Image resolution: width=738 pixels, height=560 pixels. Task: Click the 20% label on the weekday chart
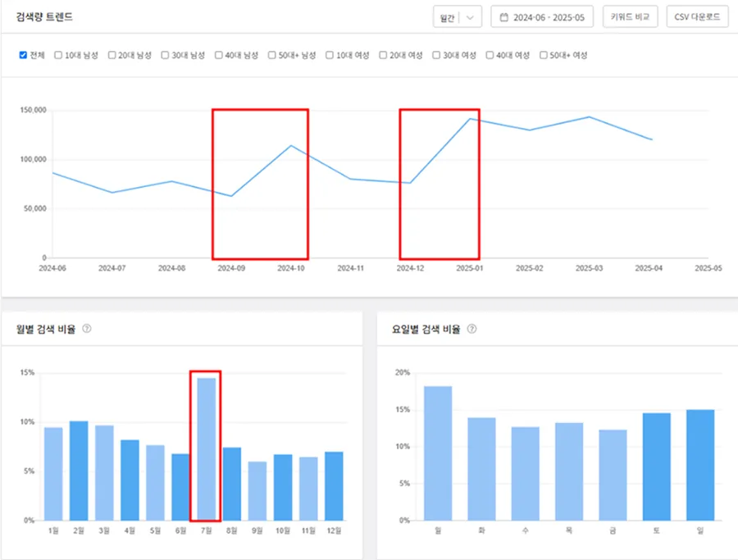(403, 372)
